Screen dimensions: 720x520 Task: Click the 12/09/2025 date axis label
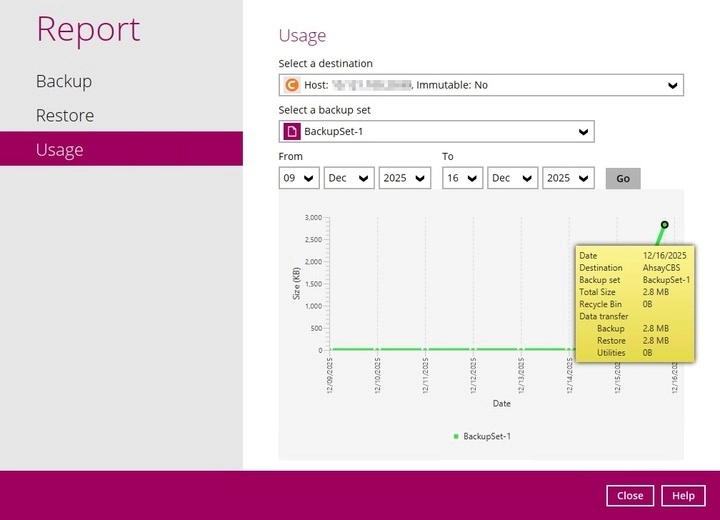(x=330, y=376)
